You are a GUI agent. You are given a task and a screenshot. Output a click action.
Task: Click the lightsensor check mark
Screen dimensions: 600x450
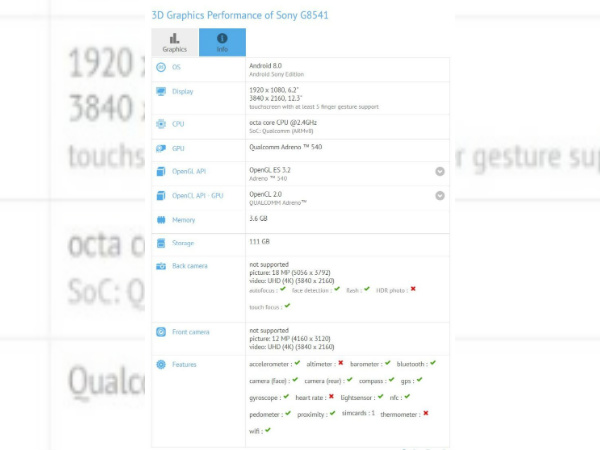coord(380,396)
